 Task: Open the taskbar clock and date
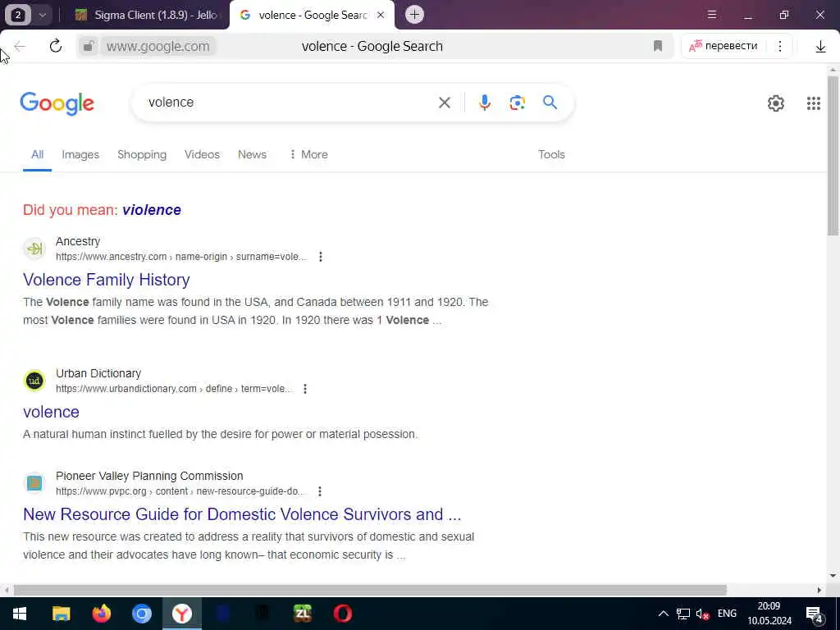769,614
